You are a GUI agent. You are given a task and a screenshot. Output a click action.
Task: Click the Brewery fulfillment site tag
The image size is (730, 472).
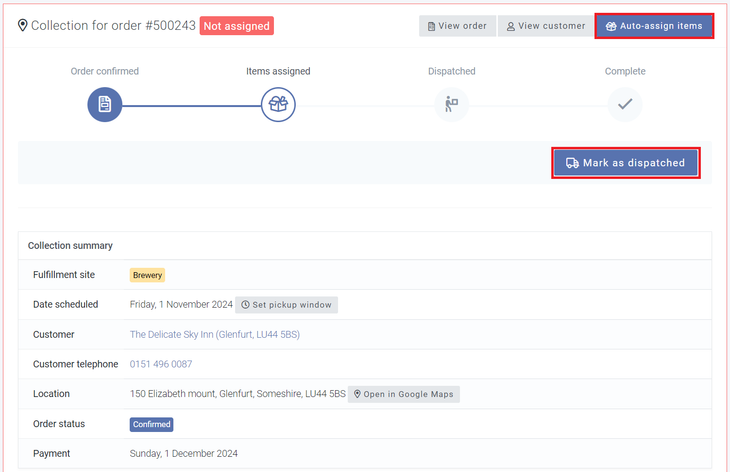click(147, 275)
